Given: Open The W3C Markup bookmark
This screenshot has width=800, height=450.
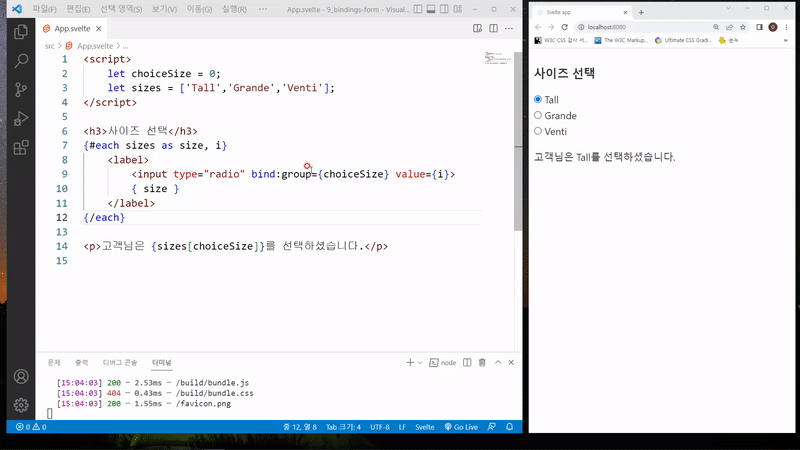Looking at the screenshot, I should pos(621,40).
